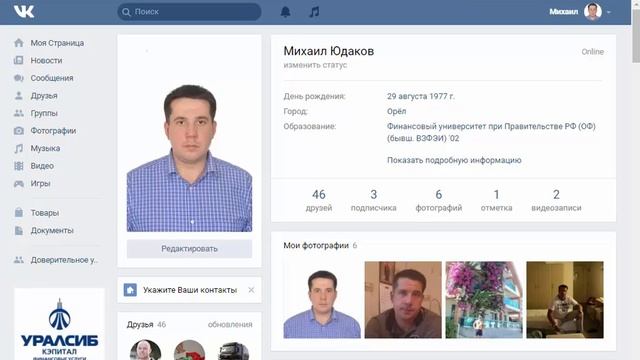This screenshot has height=360, width=640.
Task: Click the newspaper icon beside Новости
Action: (x=19, y=60)
